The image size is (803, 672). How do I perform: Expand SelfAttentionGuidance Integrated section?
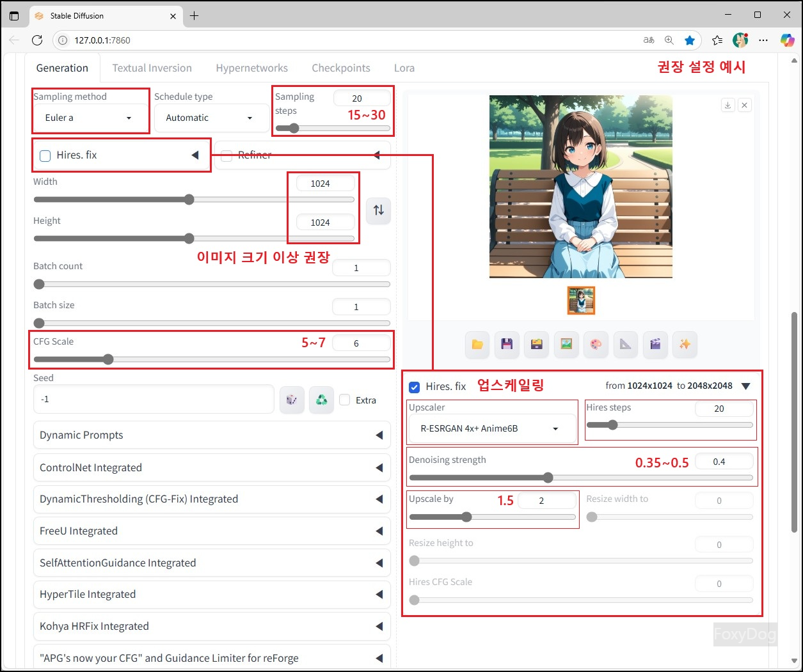(x=212, y=563)
